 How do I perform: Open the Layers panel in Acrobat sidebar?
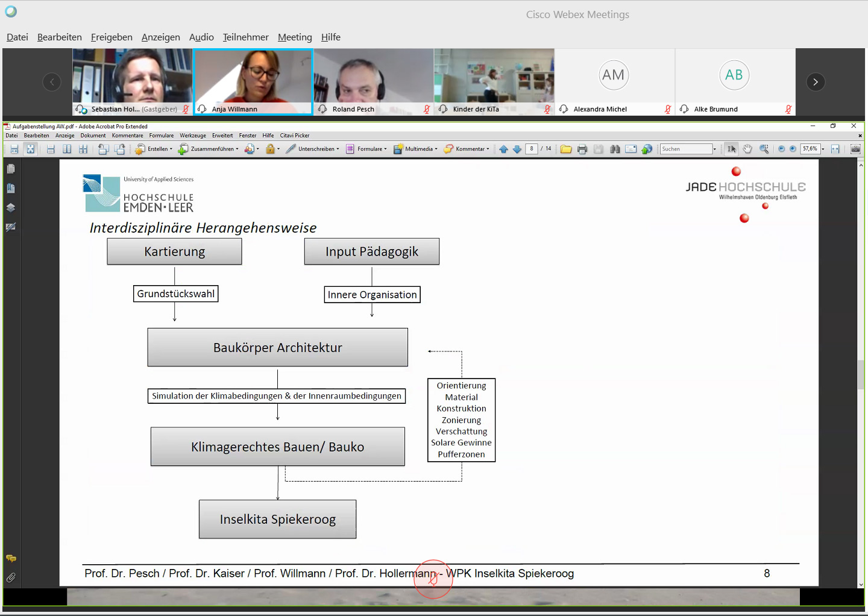[11, 208]
